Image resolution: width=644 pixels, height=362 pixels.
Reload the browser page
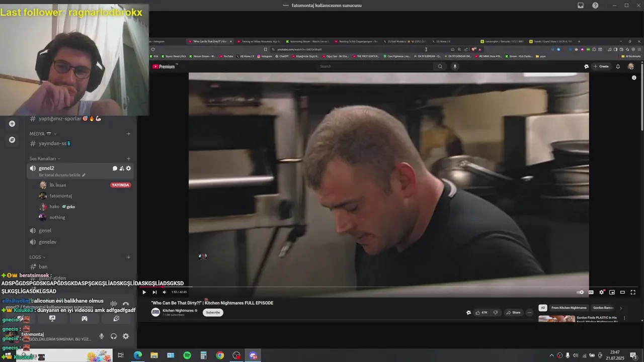click(x=153, y=49)
